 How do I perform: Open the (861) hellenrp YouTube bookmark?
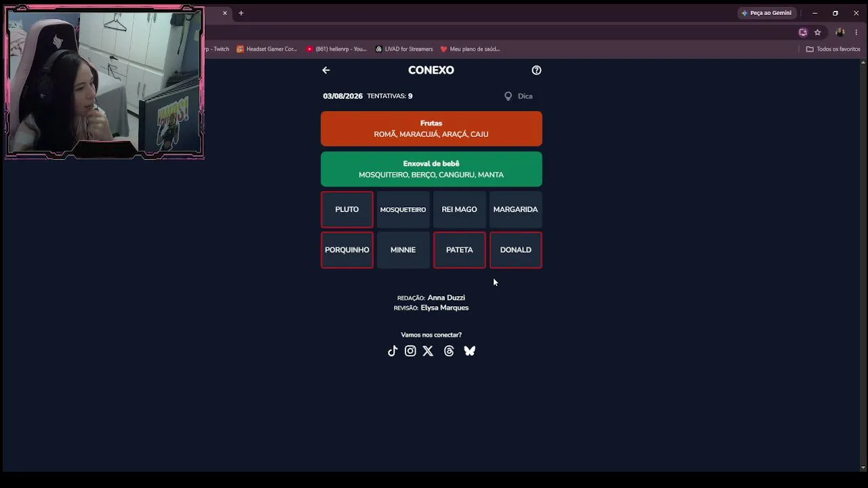336,49
